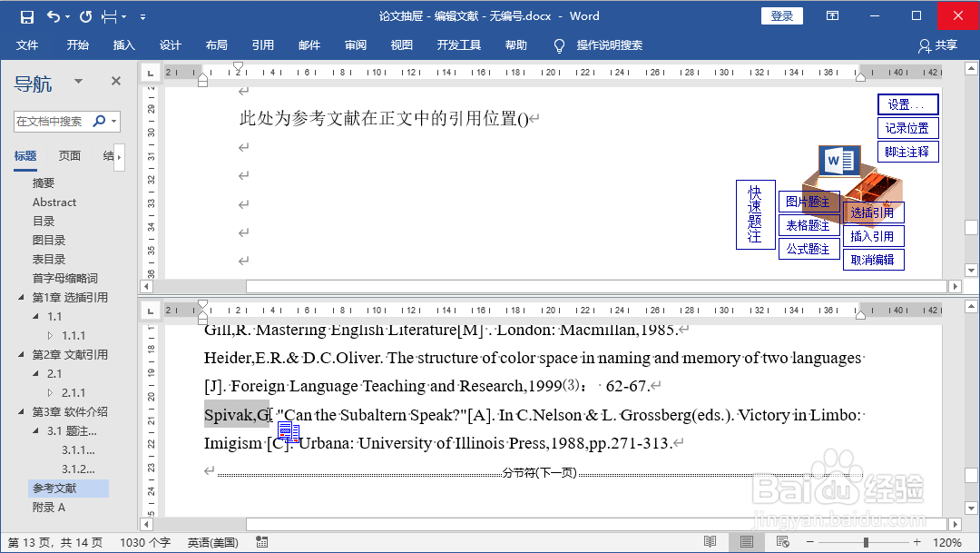Go to the 附录 A heading
Image resolution: width=980 pixels, height=553 pixels.
pyautogui.click(x=49, y=508)
